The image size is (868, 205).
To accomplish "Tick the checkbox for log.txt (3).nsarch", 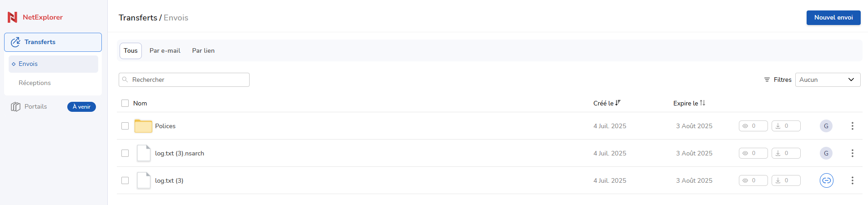I will point(125,153).
